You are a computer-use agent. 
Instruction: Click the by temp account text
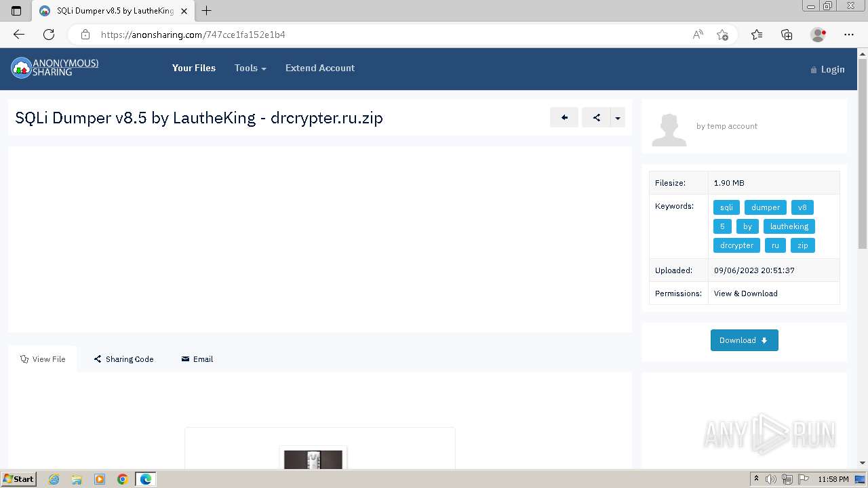tap(727, 126)
